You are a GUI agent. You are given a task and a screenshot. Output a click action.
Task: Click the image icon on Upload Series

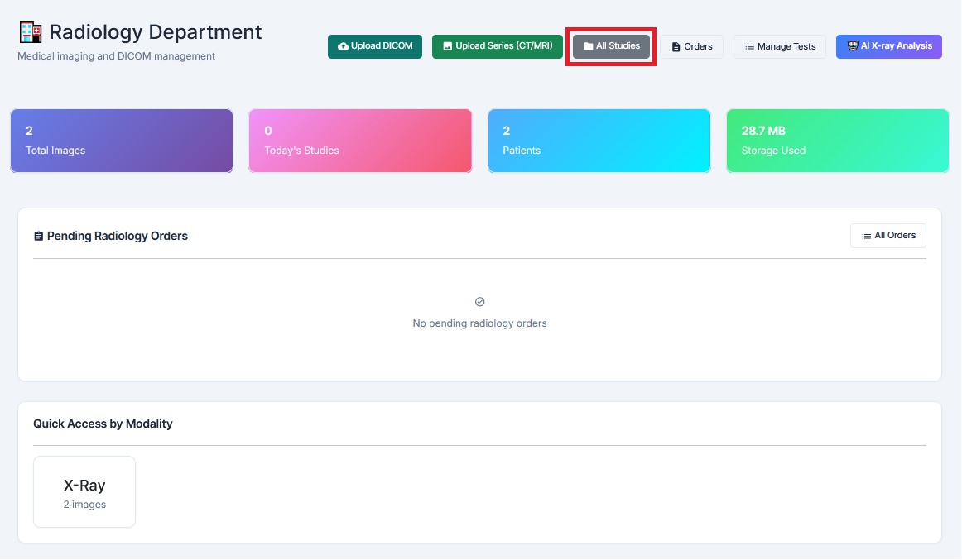[447, 46]
